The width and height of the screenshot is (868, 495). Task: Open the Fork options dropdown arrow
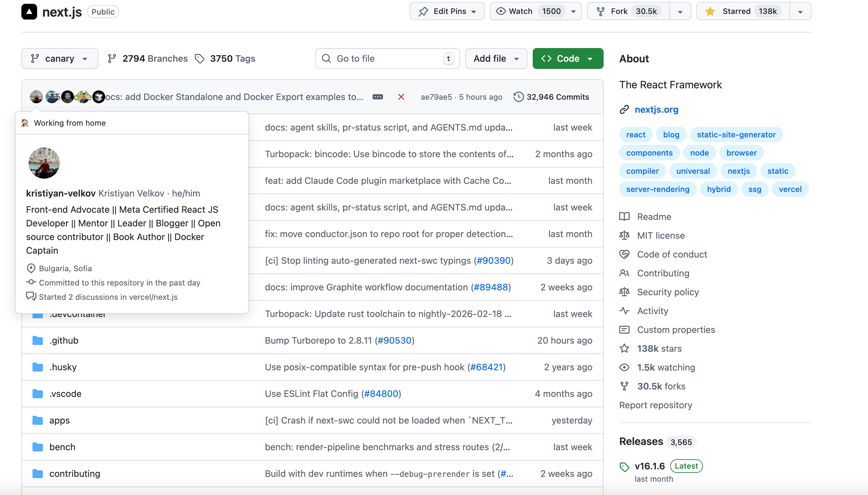click(x=680, y=12)
